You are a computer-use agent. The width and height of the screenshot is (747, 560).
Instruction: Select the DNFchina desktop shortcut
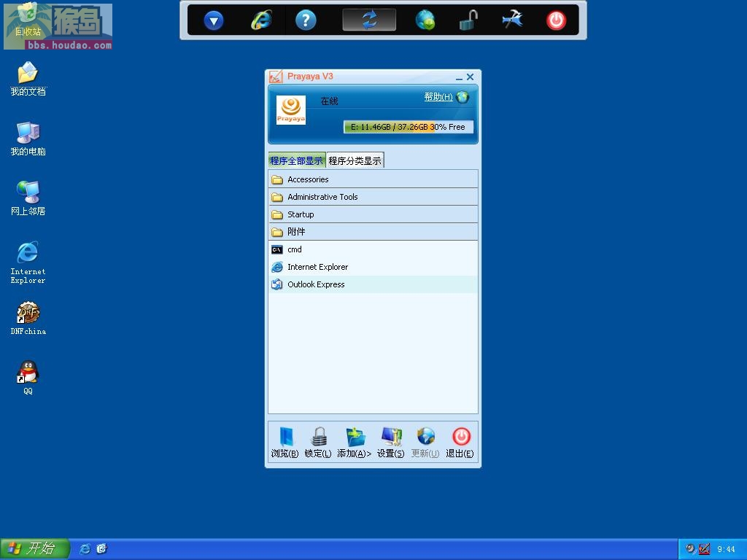[x=28, y=318]
